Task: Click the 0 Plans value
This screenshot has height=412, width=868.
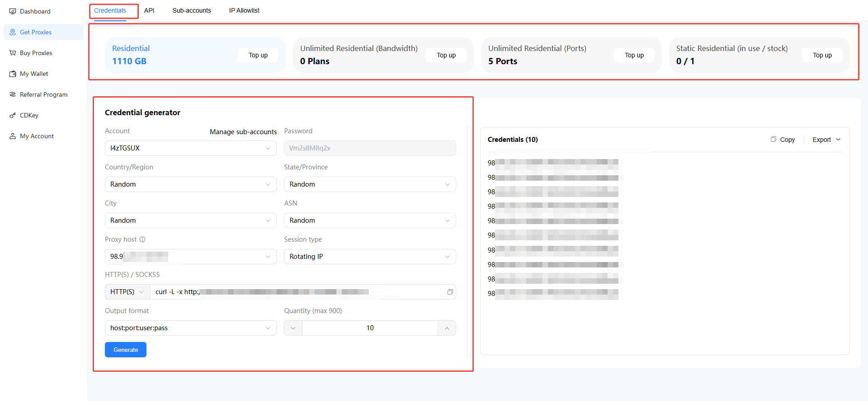Action: pyautogui.click(x=315, y=61)
